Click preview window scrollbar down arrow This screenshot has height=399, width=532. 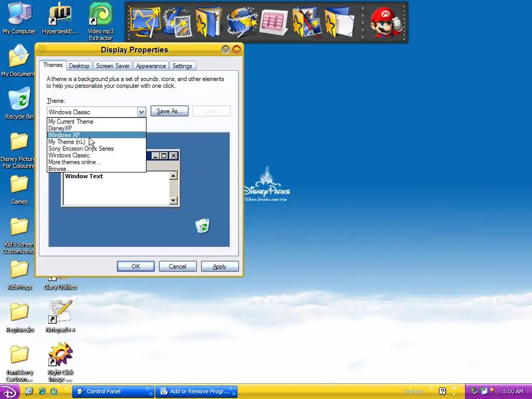point(174,200)
